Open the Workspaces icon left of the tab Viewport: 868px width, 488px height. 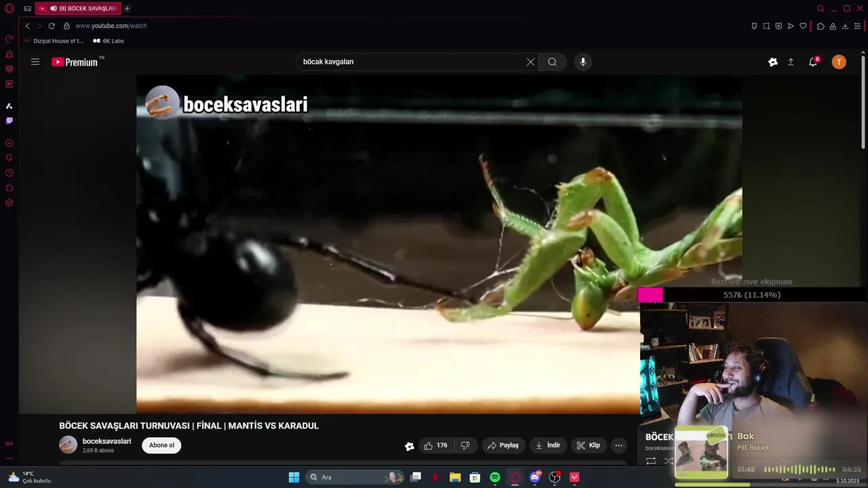coord(27,9)
